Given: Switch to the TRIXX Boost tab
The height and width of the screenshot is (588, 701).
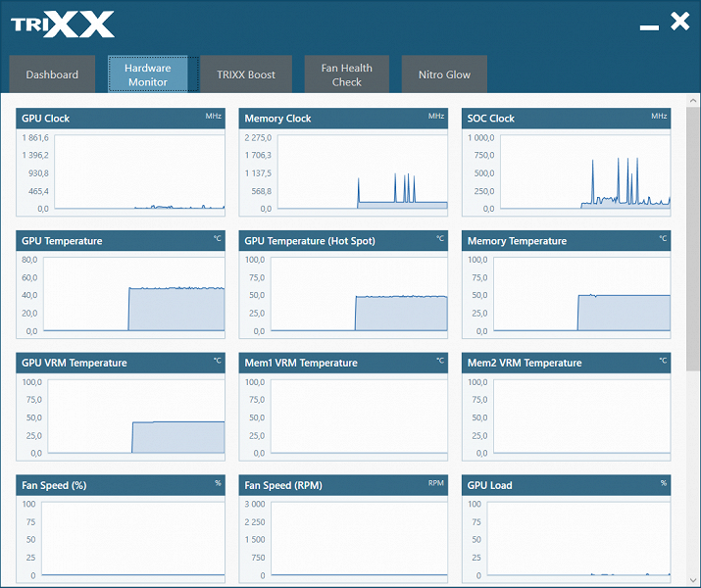Looking at the screenshot, I should [246, 74].
